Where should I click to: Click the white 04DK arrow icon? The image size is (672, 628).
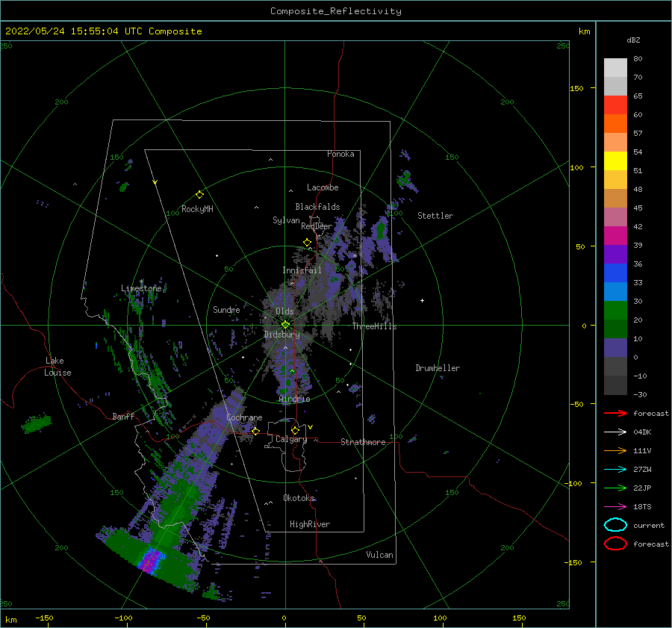point(615,432)
